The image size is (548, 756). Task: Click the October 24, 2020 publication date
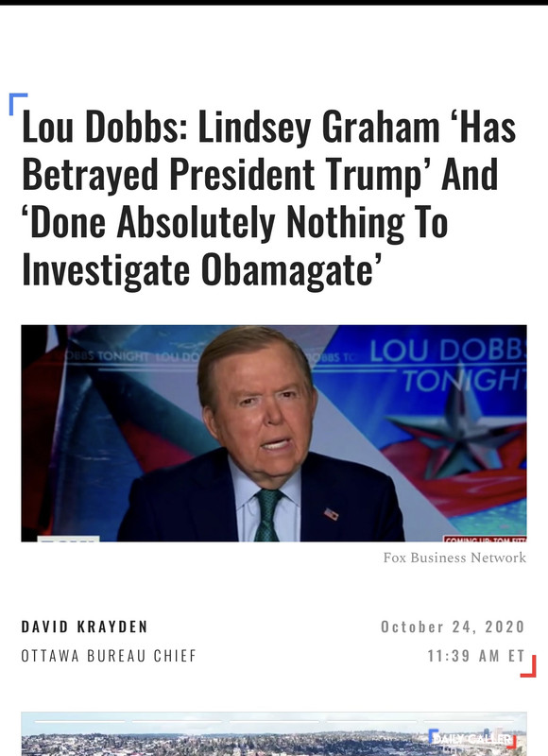click(x=453, y=627)
